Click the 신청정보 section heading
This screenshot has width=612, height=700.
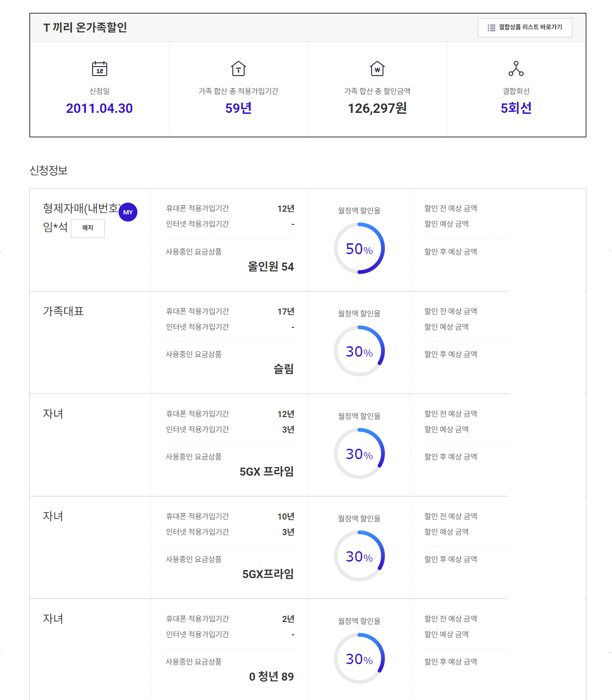click(49, 171)
